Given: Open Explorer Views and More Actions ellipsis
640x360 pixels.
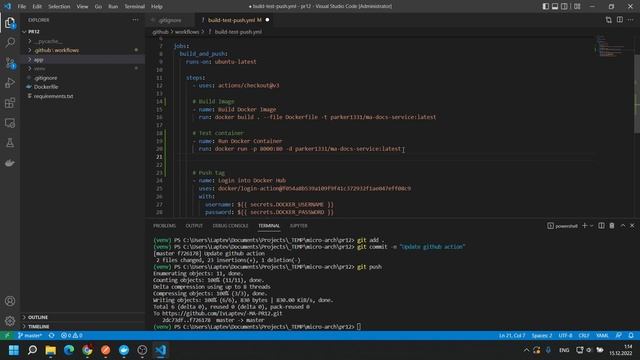Looking at the screenshot, I should pos(135,20).
